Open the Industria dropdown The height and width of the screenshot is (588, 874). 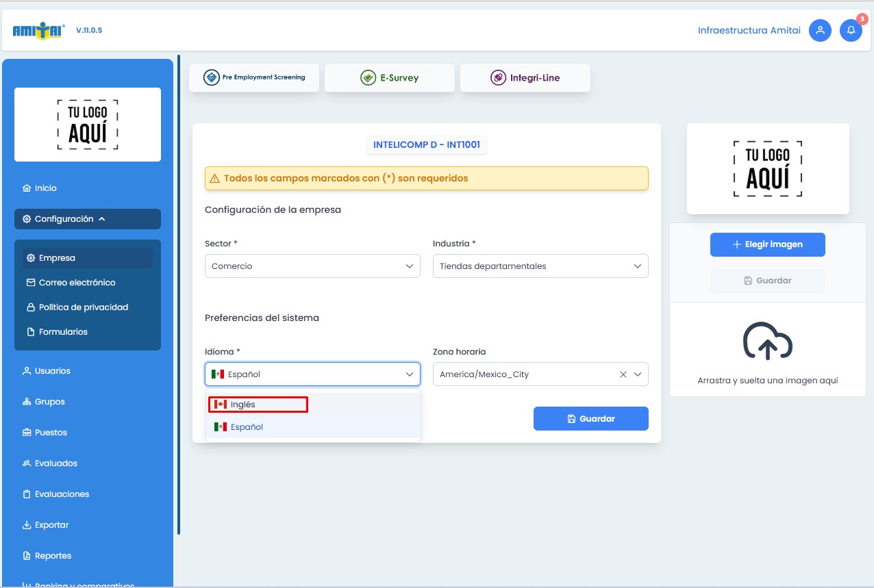point(540,266)
